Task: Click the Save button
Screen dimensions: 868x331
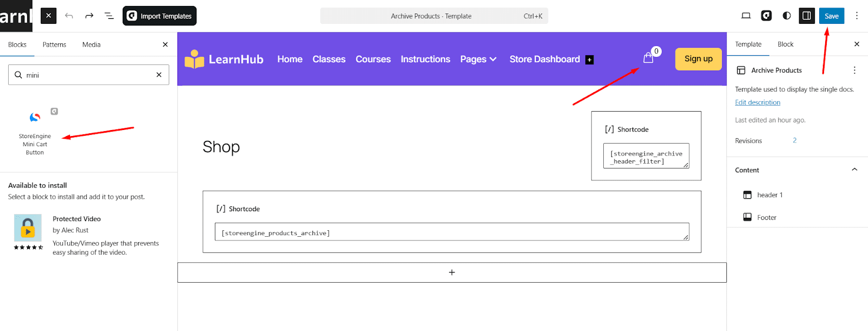Action: pos(831,16)
